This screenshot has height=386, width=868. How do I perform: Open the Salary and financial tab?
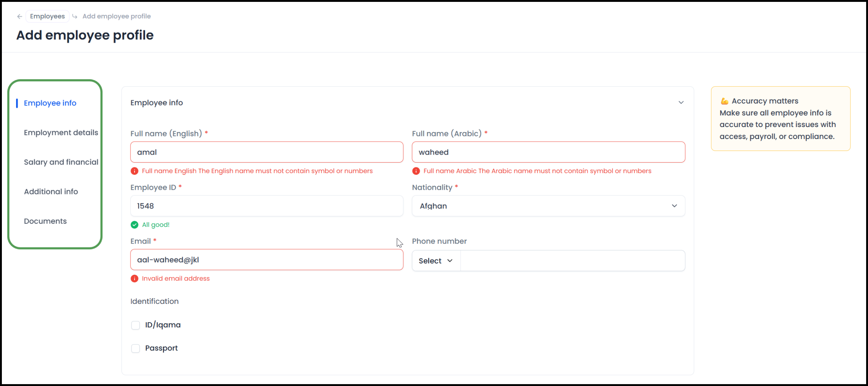(x=61, y=162)
